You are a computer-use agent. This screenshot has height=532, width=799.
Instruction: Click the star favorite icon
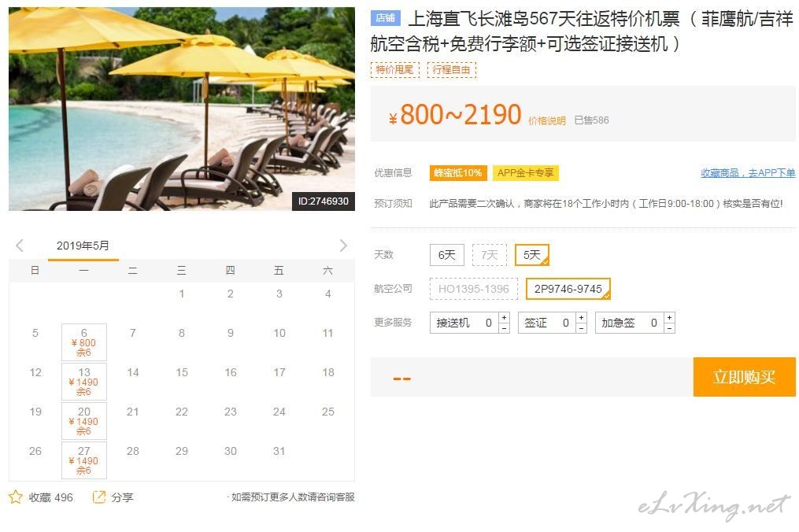tap(16, 497)
